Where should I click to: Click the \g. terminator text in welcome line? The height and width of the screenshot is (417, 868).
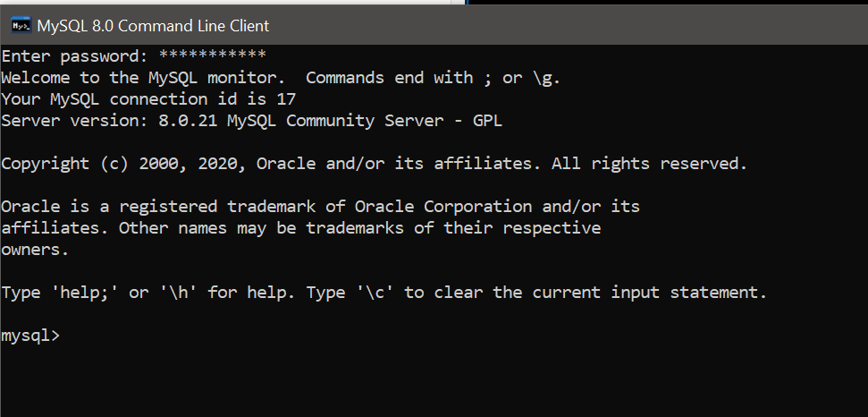[547, 78]
